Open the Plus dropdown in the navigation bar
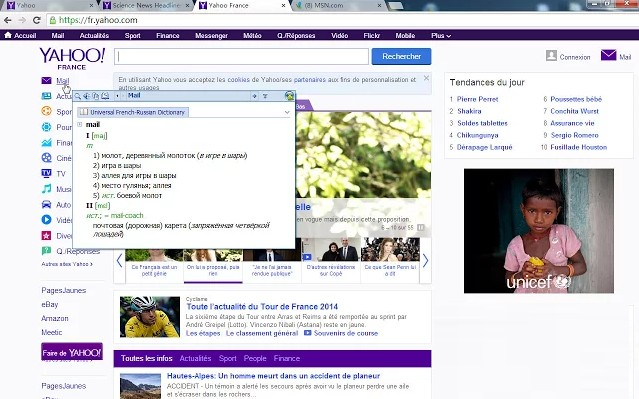Image resolution: width=639 pixels, height=399 pixels. point(441,35)
